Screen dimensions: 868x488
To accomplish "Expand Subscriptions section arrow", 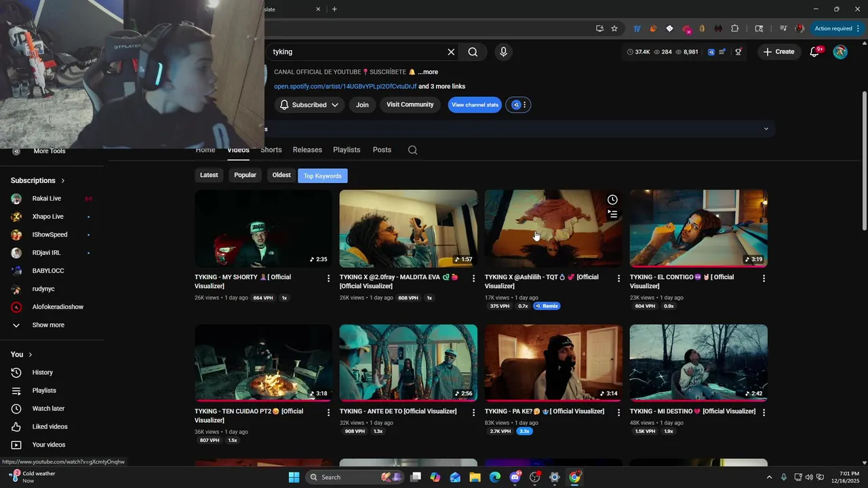I will (x=63, y=181).
